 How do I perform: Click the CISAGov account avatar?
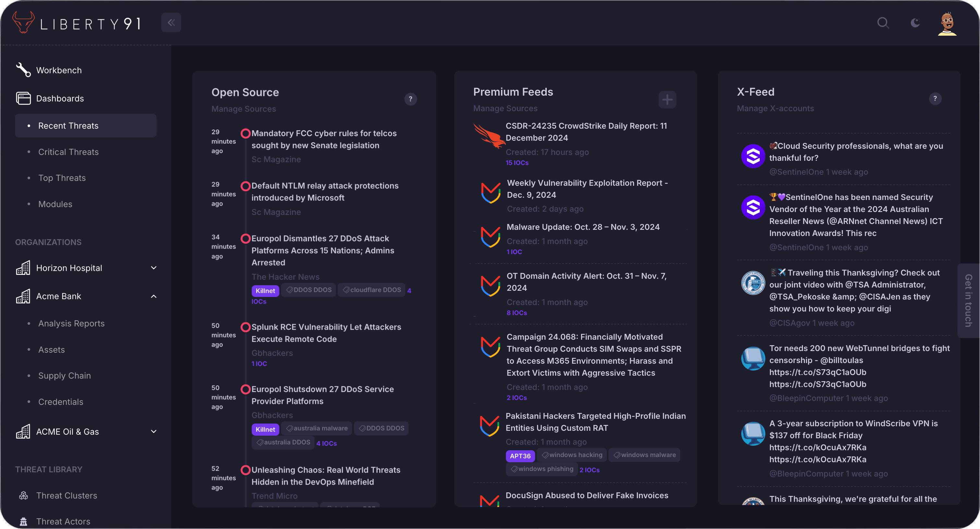(x=753, y=283)
